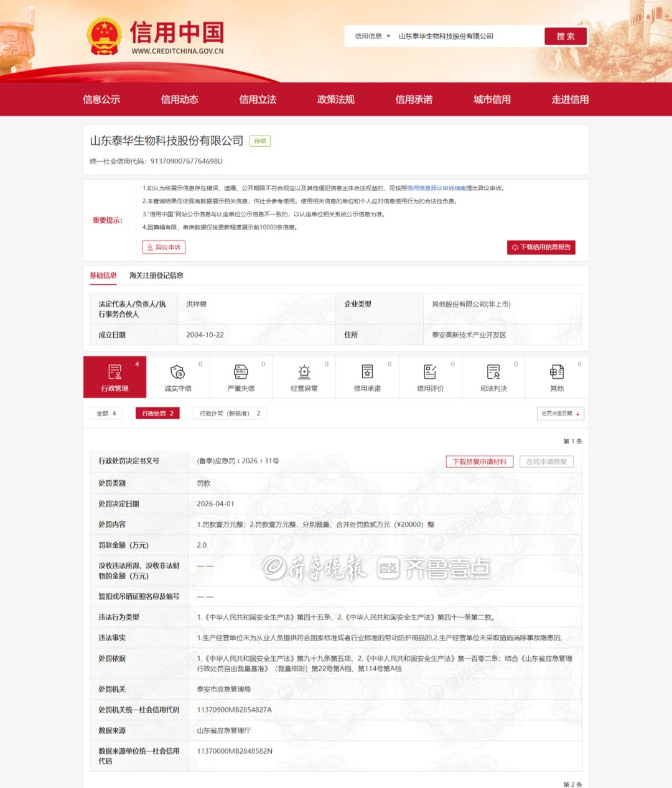This screenshot has width=672, height=788.
Task: Click 下载信用信息报告 button
Action: point(541,248)
